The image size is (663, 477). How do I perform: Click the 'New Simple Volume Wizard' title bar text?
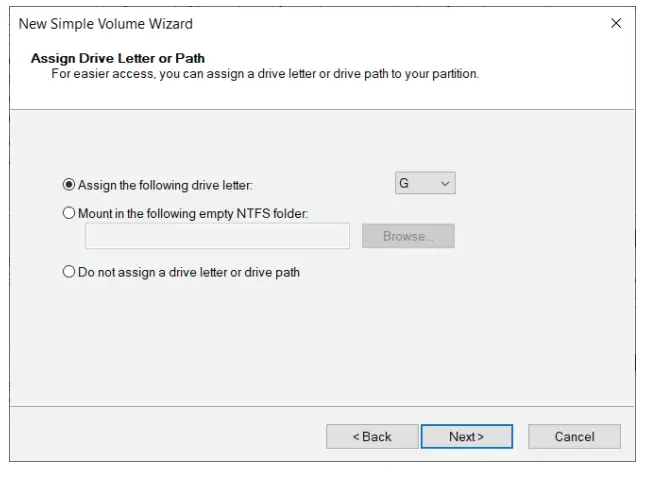click(x=106, y=24)
